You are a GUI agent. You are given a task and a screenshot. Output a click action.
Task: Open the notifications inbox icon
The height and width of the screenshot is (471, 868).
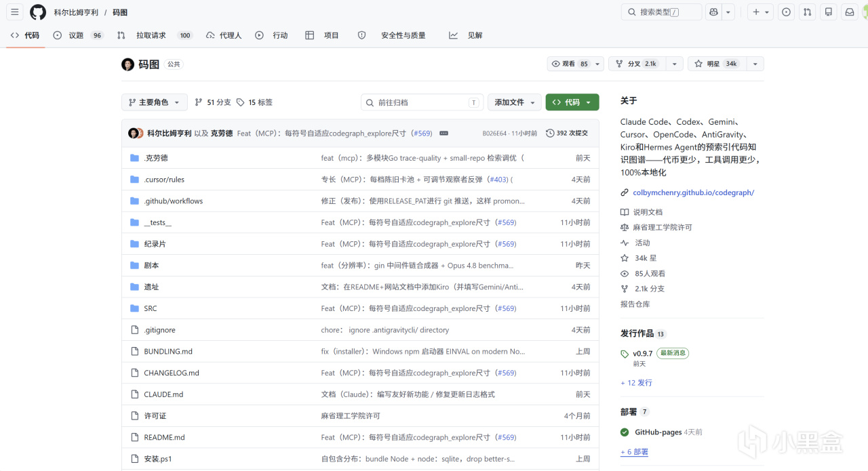point(849,12)
